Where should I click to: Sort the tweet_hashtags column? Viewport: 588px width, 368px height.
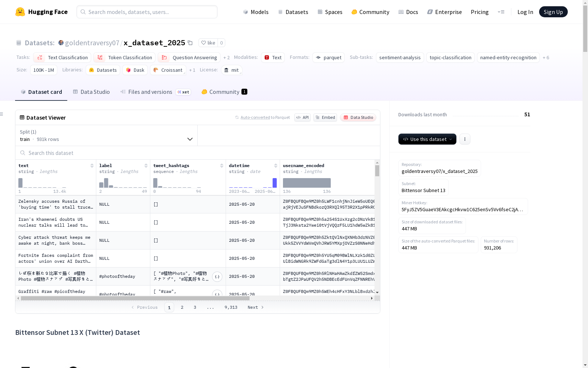tap(222, 166)
